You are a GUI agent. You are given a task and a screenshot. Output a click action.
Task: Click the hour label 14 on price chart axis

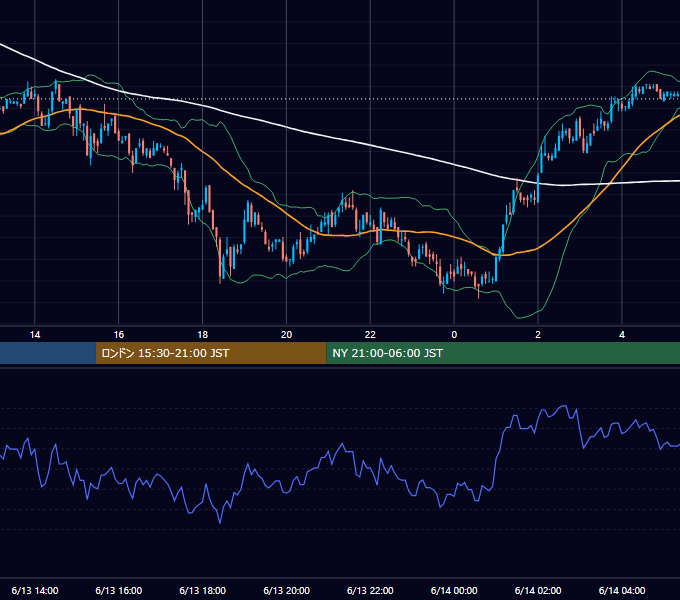tap(35, 335)
